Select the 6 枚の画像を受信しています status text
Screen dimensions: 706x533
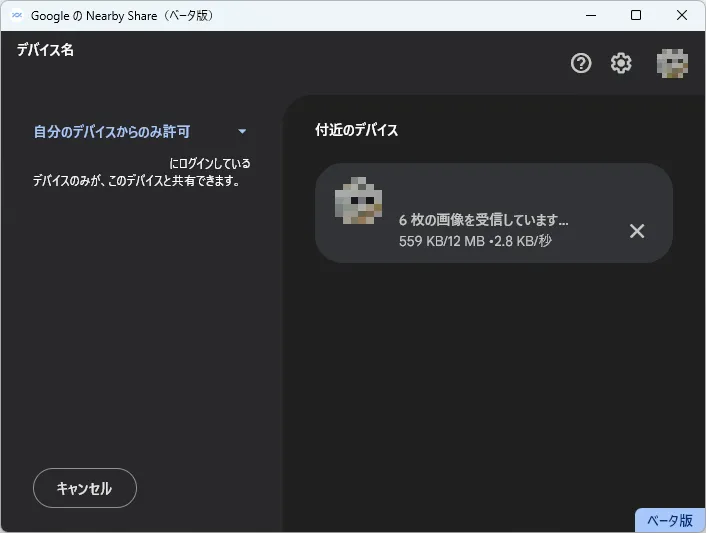[x=483, y=220]
